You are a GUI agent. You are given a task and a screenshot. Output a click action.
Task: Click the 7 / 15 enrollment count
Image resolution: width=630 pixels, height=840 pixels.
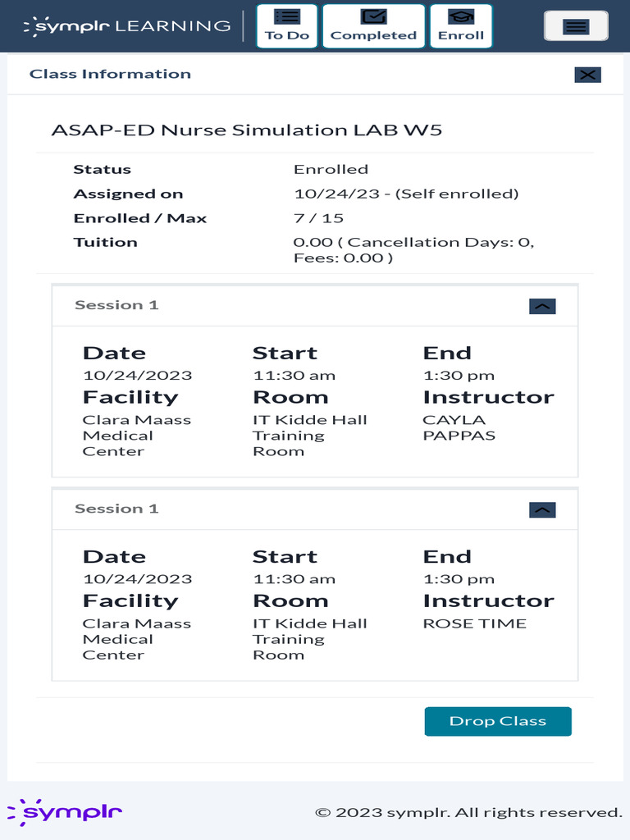pyautogui.click(x=318, y=218)
